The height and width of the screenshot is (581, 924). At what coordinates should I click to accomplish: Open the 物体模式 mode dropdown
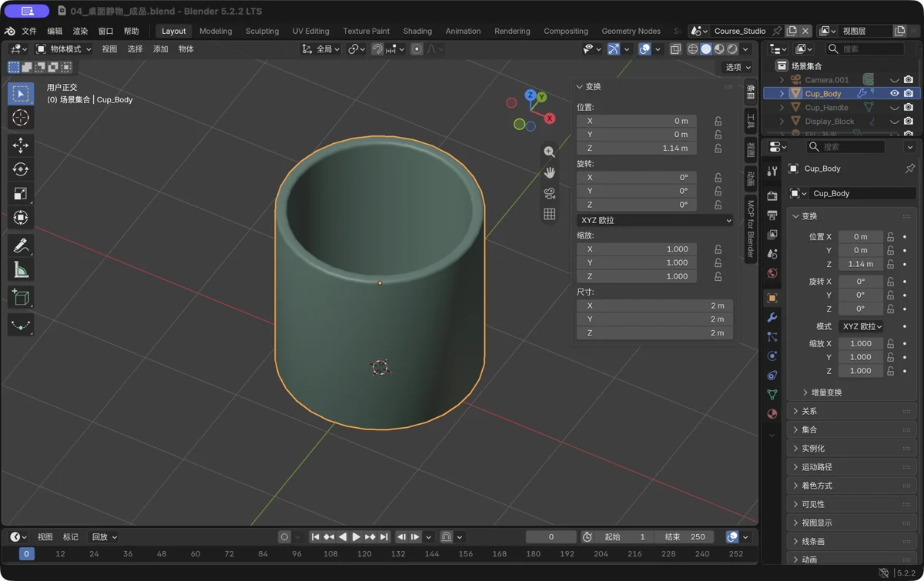tap(64, 49)
